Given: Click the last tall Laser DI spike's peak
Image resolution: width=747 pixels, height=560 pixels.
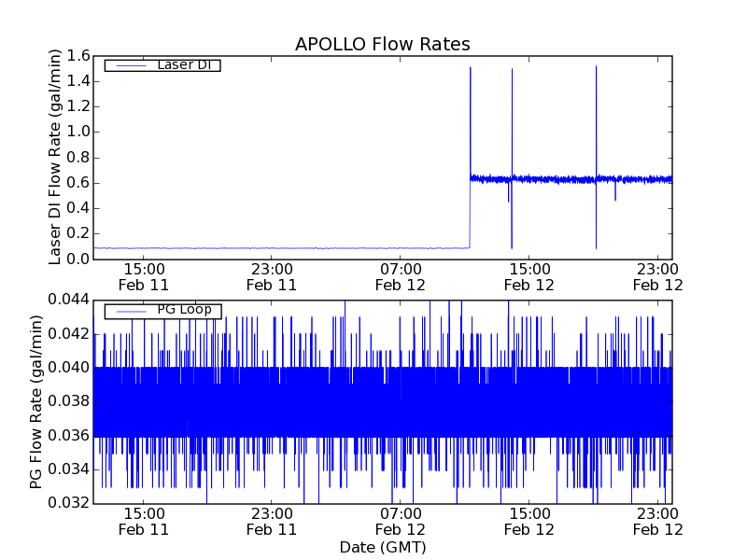Looking at the screenshot, I should click(596, 67).
